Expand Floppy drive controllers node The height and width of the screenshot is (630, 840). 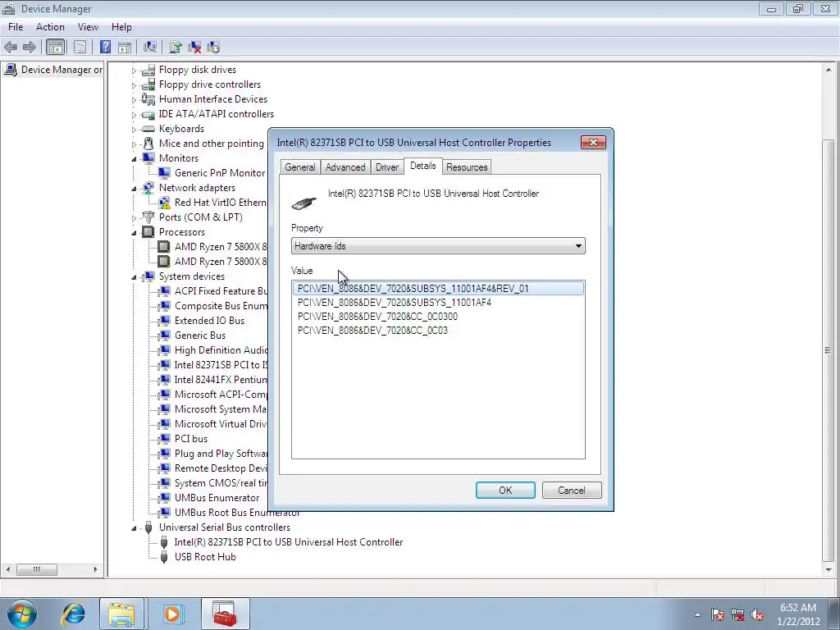[134, 85]
